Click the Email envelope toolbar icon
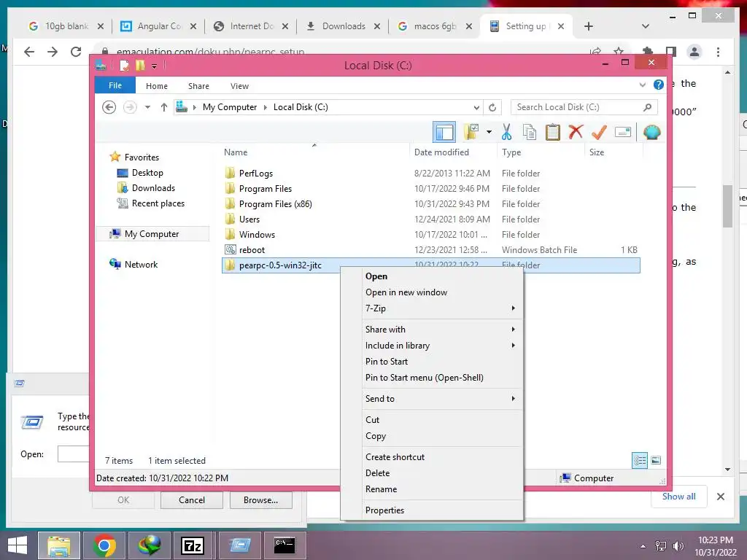This screenshot has width=747, height=560. 623,132
